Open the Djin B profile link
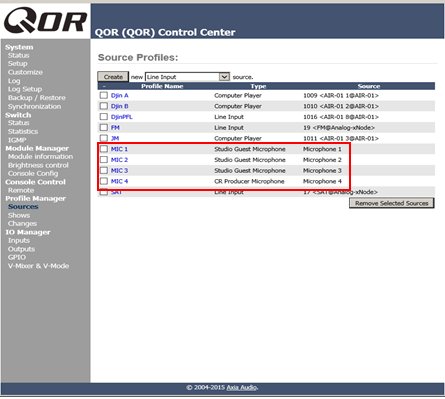The width and height of the screenshot is (445, 399). [x=120, y=106]
